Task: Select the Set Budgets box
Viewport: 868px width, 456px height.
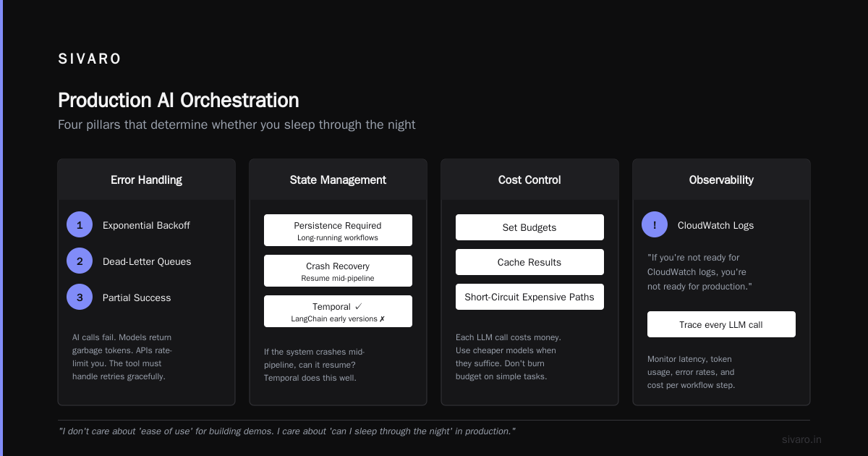Action: point(529,227)
